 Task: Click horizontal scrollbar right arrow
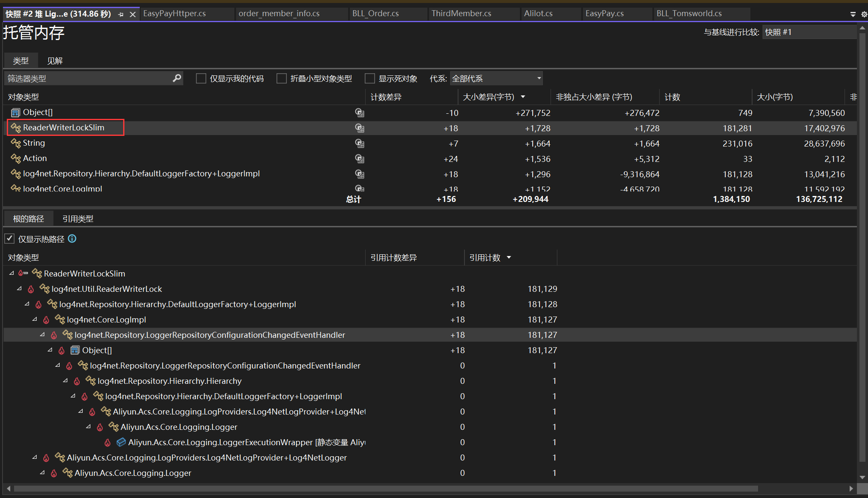[x=851, y=489]
